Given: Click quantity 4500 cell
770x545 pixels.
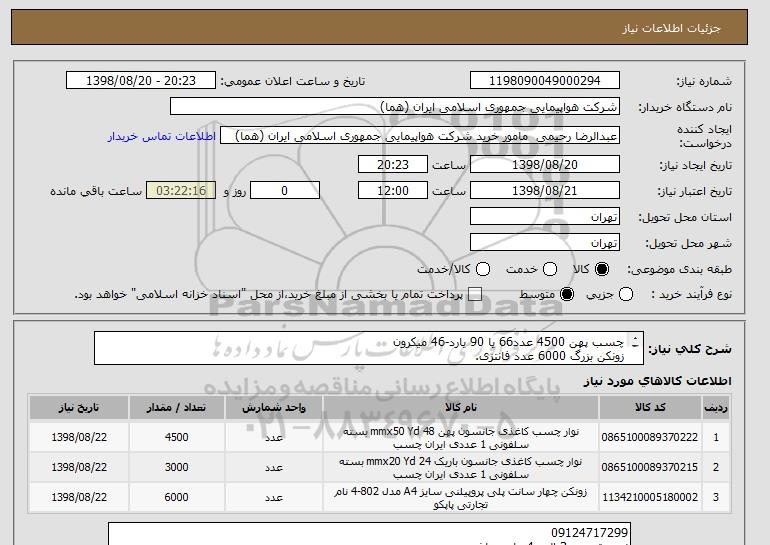Looking at the screenshot, I should pos(176,437).
